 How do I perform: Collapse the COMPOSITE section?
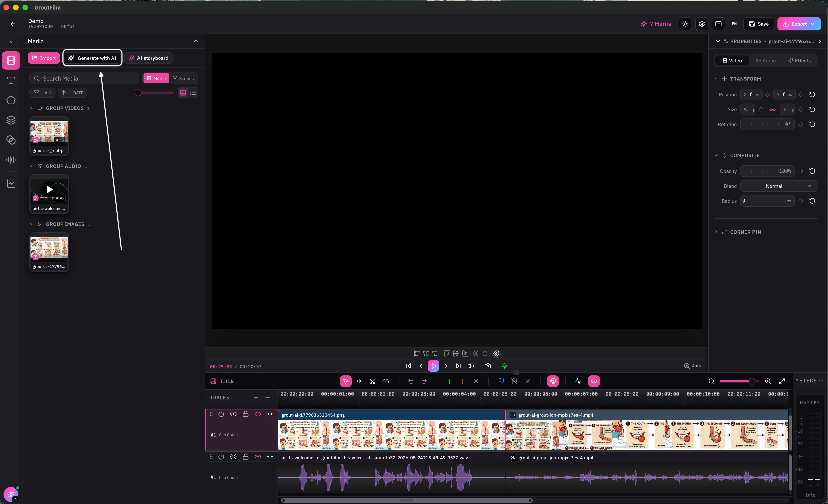click(x=716, y=156)
